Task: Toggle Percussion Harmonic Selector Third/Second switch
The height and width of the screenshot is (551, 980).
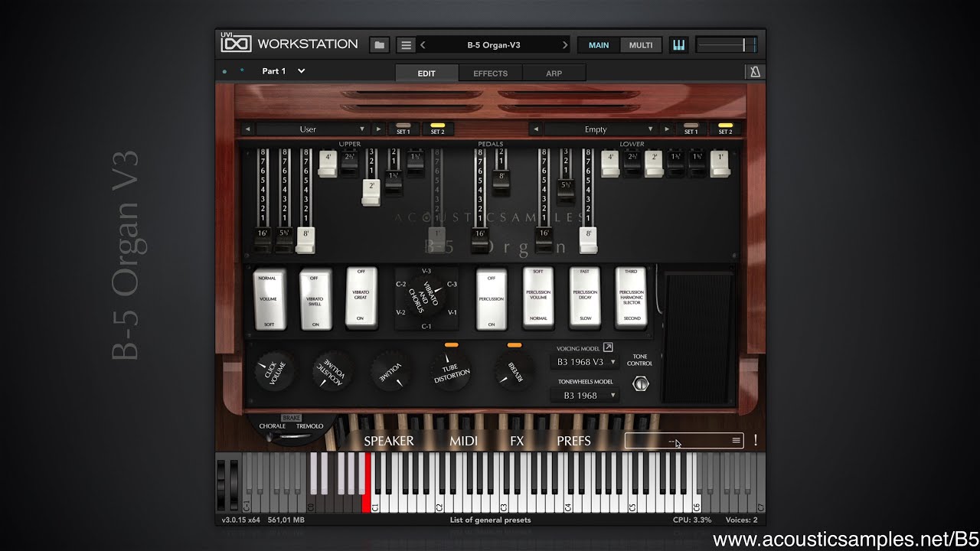Action: 632,298
